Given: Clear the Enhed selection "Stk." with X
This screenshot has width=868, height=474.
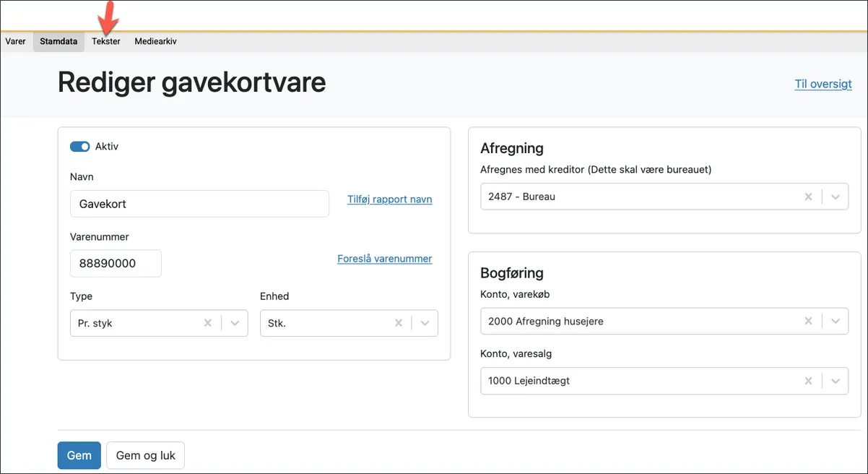Looking at the screenshot, I should point(398,323).
